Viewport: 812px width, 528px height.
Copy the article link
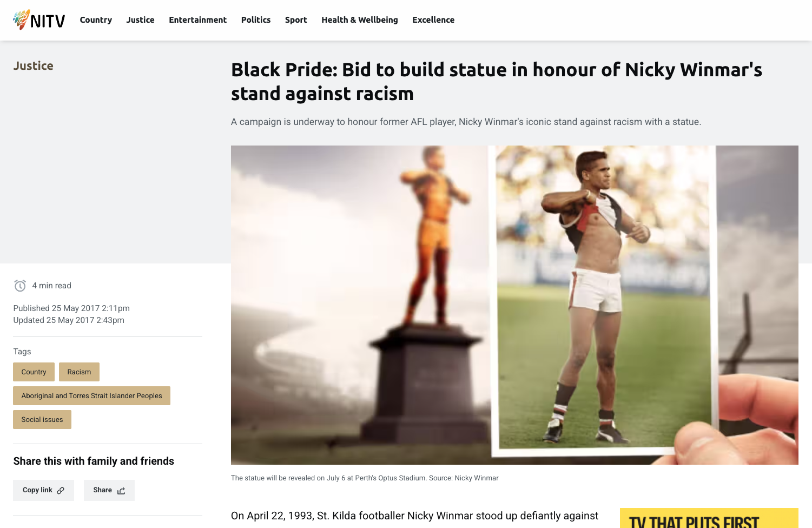click(x=43, y=490)
